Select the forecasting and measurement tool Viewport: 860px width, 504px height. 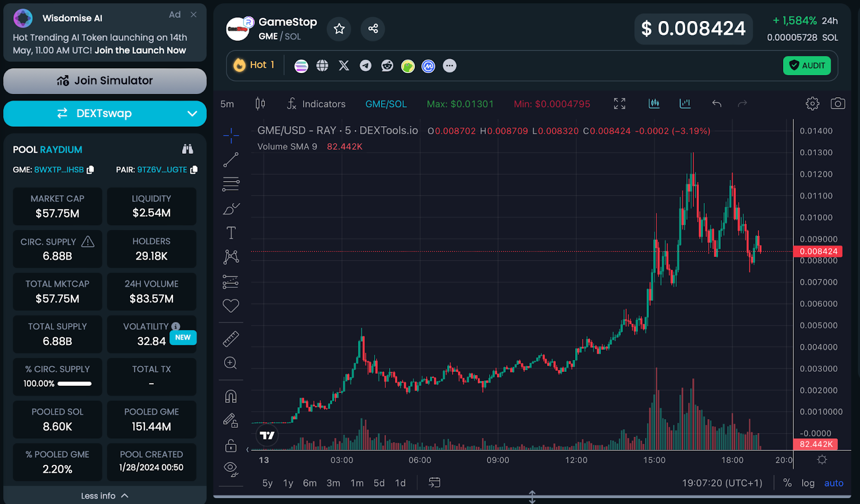click(231, 282)
